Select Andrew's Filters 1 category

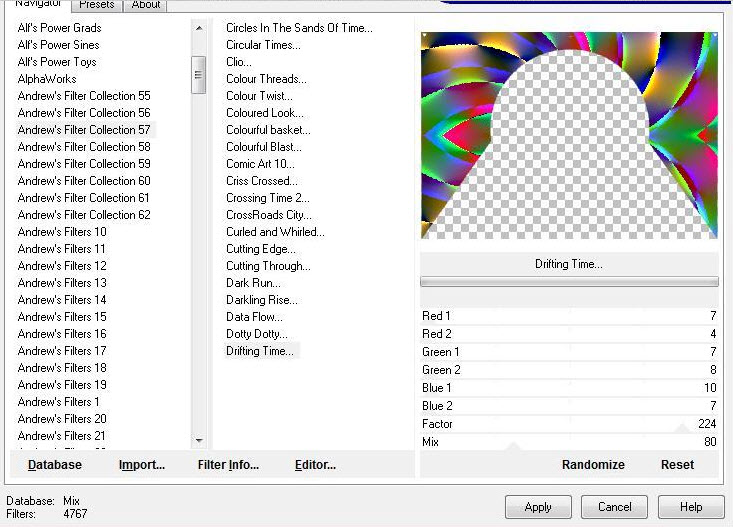[x=58, y=402]
